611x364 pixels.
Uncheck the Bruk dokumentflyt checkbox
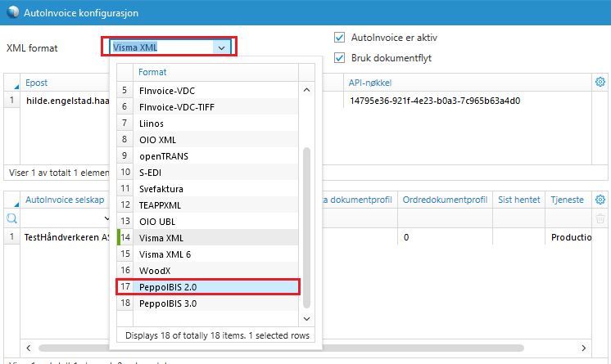(x=339, y=58)
